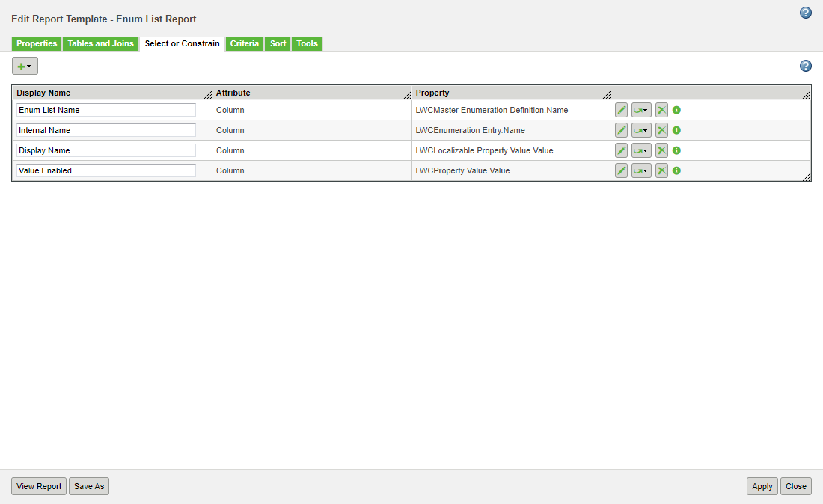The width and height of the screenshot is (823, 504).
Task: Delete the Internal Name row using X icon
Action: click(661, 129)
